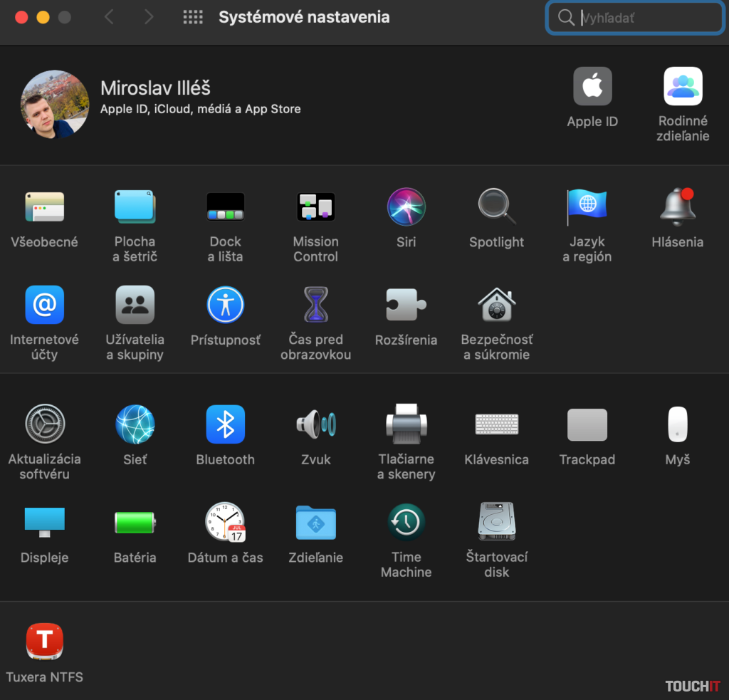Open Klávesnica settings
The image size is (729, 700).
point(496,424)
